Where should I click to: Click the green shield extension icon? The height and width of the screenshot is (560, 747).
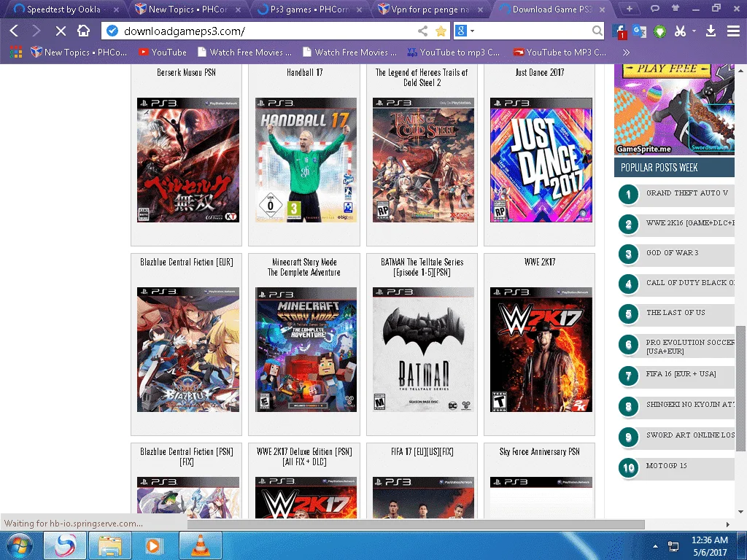tap(659, 31)
